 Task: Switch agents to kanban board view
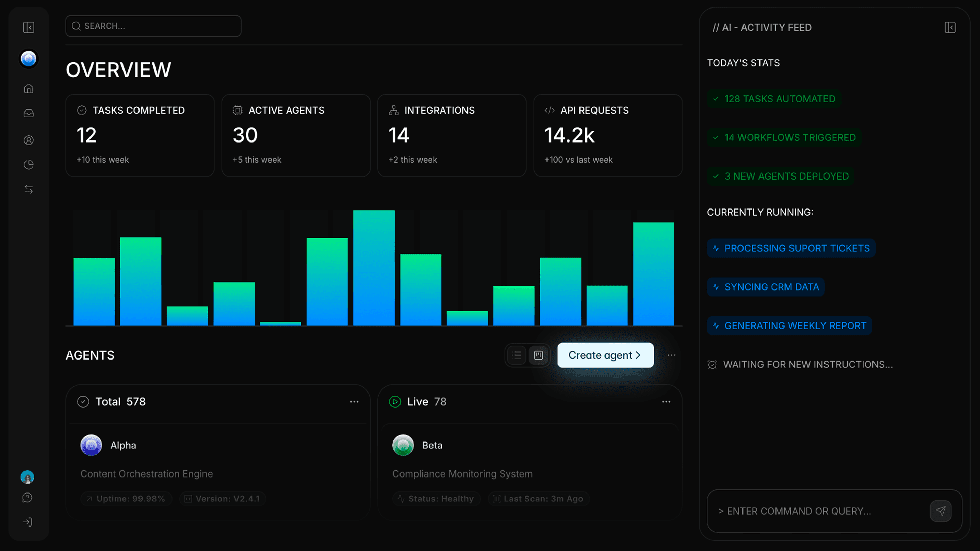click(538, 355)
